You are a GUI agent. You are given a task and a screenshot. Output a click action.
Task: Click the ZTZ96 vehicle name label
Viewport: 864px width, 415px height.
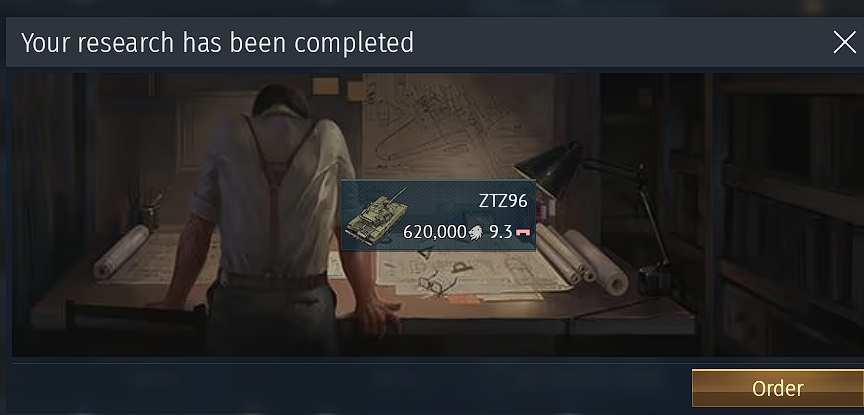[x=503, y=201]
